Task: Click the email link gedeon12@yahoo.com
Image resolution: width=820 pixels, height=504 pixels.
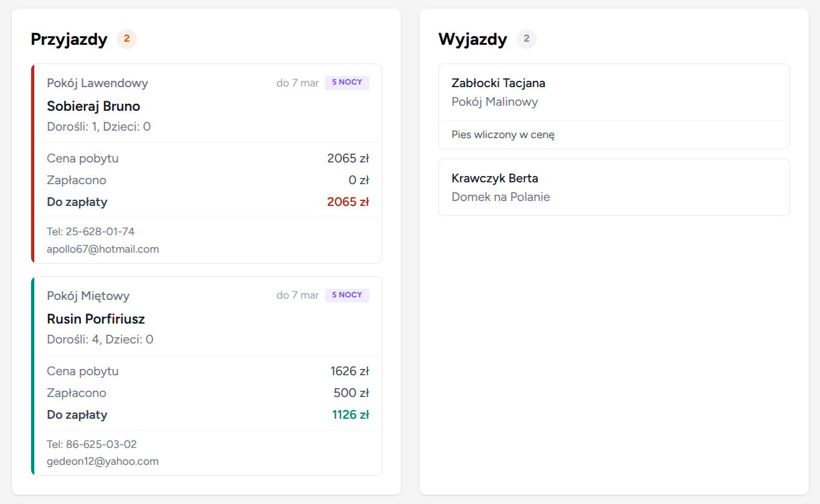Action: click(103, 461)
